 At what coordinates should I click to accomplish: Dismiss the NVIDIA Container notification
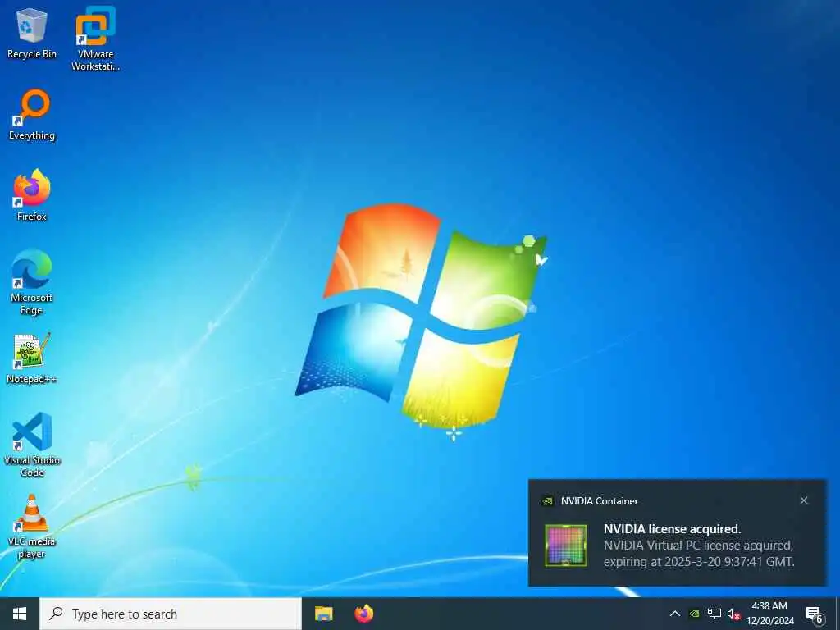pos(804,500)
